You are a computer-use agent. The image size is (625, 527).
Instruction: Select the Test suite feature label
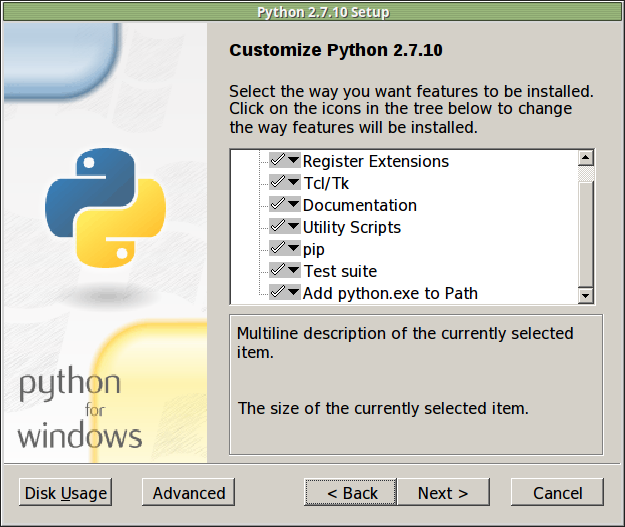click(340, 271)
